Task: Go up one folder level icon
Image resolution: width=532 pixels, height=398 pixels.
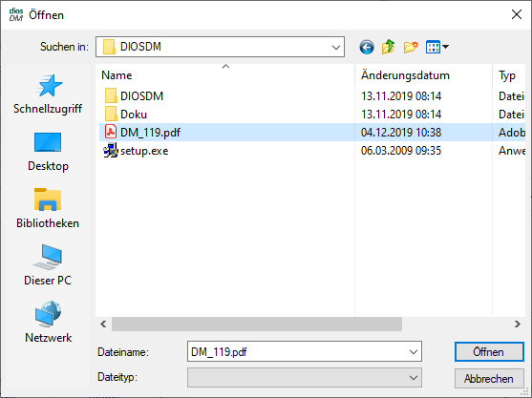Action: 389,47
